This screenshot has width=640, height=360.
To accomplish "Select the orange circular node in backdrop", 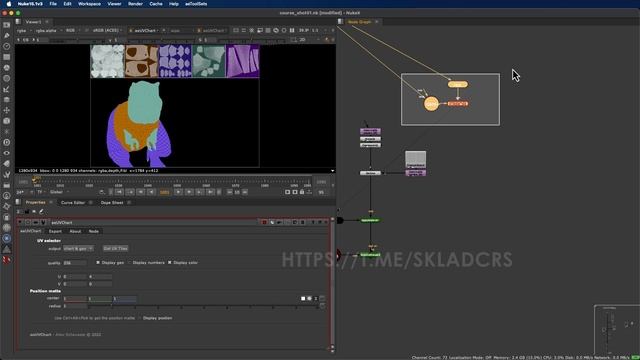I will point(431,104).
